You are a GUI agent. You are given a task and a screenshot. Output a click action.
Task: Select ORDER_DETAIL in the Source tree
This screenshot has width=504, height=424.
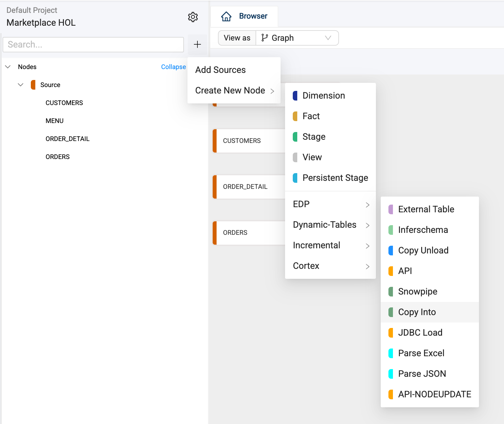point(67,139)
